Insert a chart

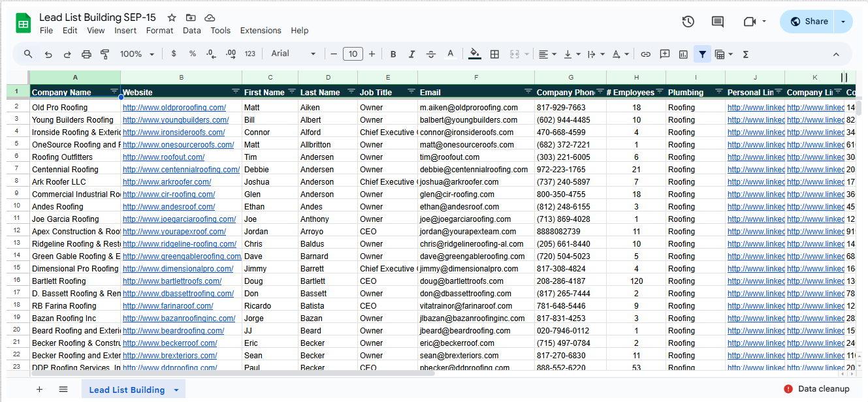pos(683,54)
